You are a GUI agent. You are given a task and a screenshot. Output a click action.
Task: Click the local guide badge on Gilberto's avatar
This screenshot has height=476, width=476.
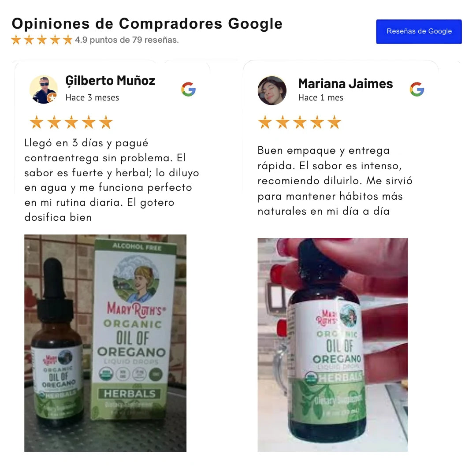(x=52, y=98)
